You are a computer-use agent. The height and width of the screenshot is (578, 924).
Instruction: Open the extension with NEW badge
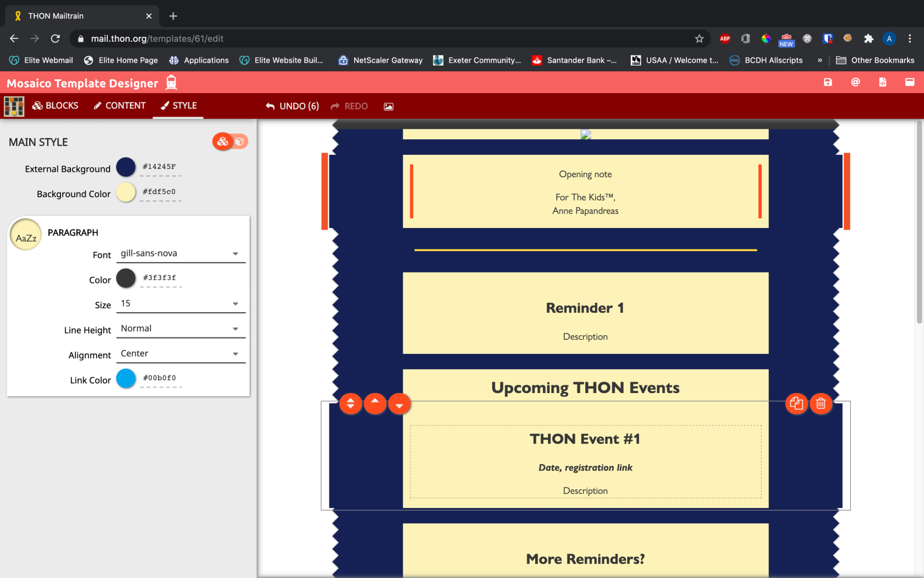point(787,40)
